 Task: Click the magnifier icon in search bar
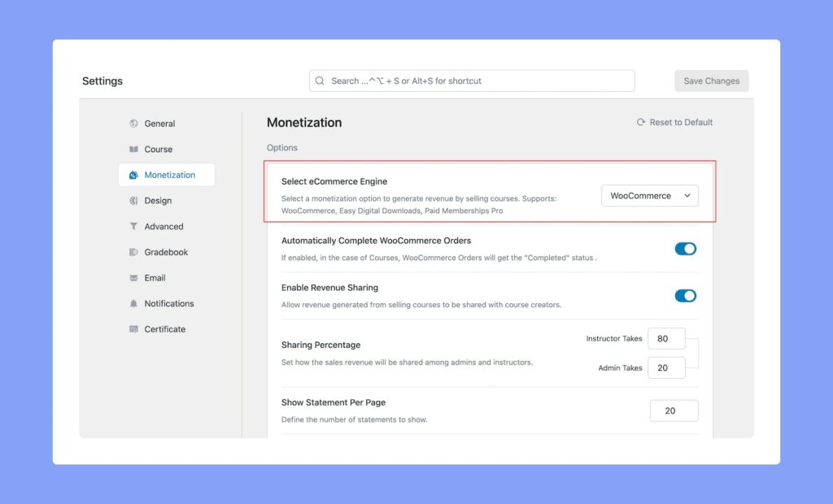pos(321,81)
